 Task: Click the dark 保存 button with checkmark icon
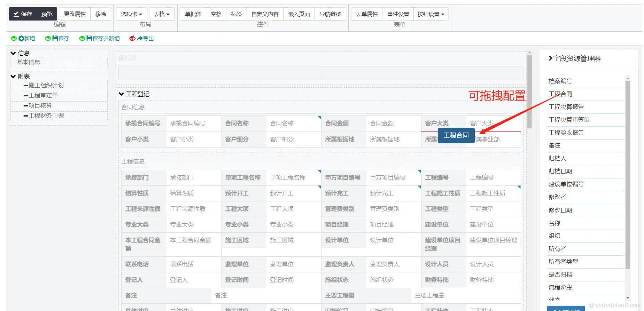(x=23, y=14)
